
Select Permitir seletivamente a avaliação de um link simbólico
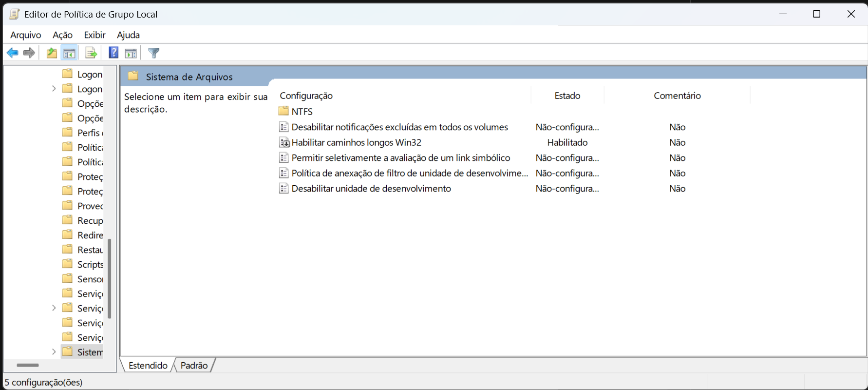point(401,157)
